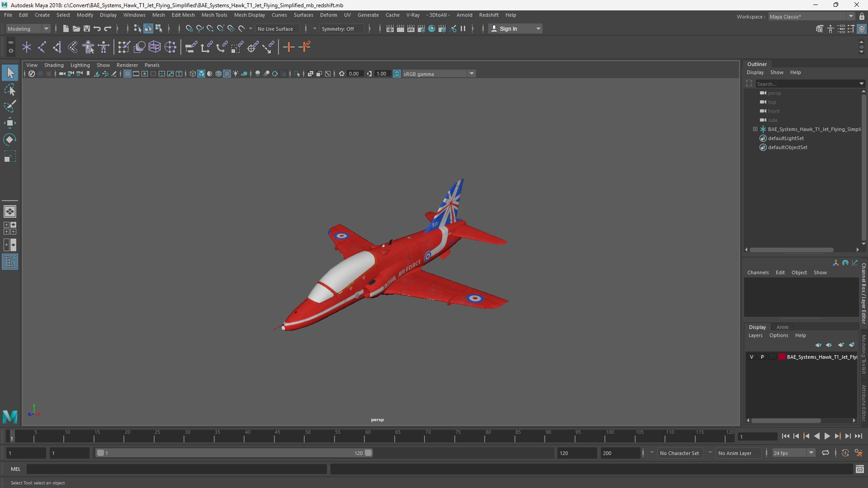Click the Outliner layout icon in sidebar
This screenshot has width=868, height=488.
coord(10,262)
